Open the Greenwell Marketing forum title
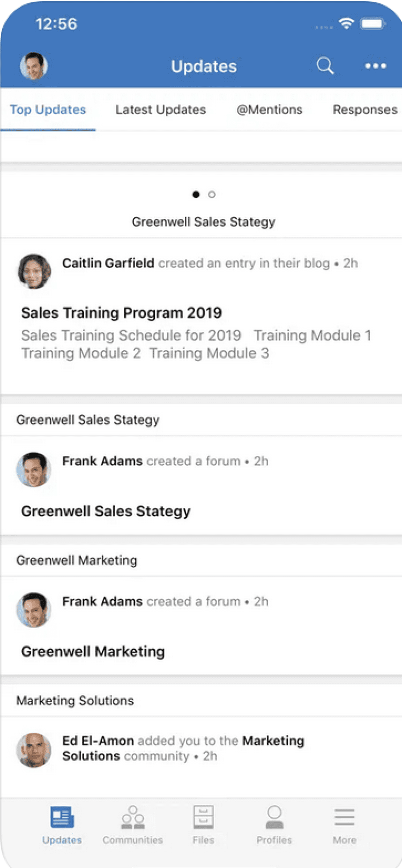The width and height of the screenshot is (402, 868). (93, 652)
